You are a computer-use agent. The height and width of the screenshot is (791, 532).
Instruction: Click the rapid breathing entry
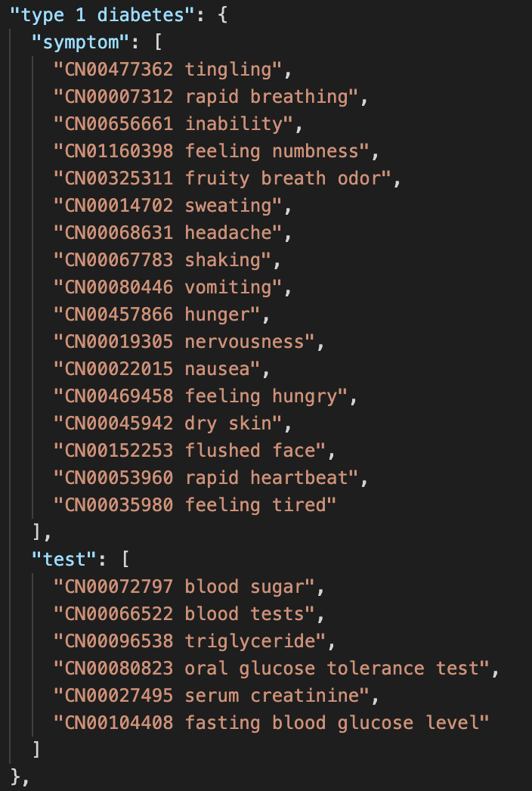tap(206, 97)
